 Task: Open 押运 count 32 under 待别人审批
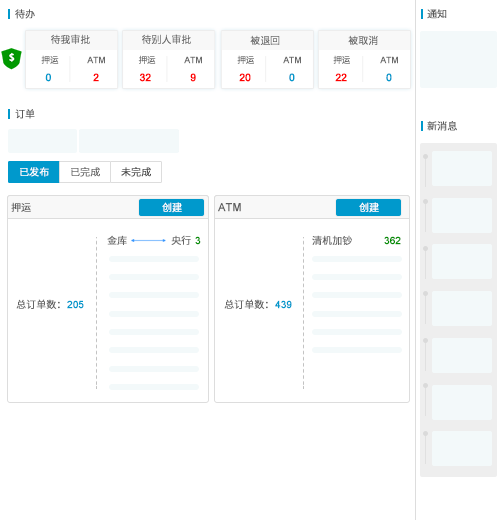point(145,78)
